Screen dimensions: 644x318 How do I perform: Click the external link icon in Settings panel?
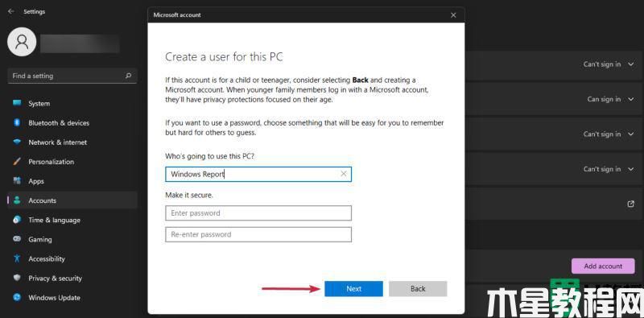(x=631, y=204)
